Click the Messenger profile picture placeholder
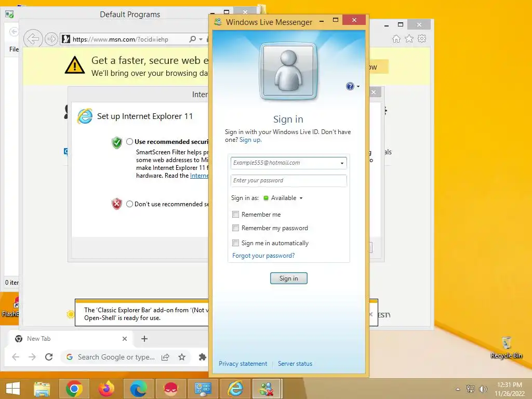The image size is (532, 399). click(x=288, y=71)
